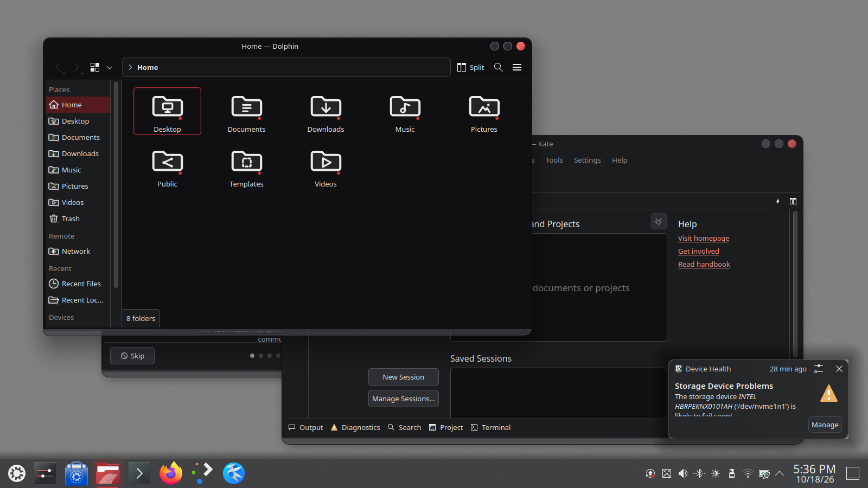Open the Documents folder icon in Dolphin
This screenshot has height=488, width=868.
(x=247, y=107)
